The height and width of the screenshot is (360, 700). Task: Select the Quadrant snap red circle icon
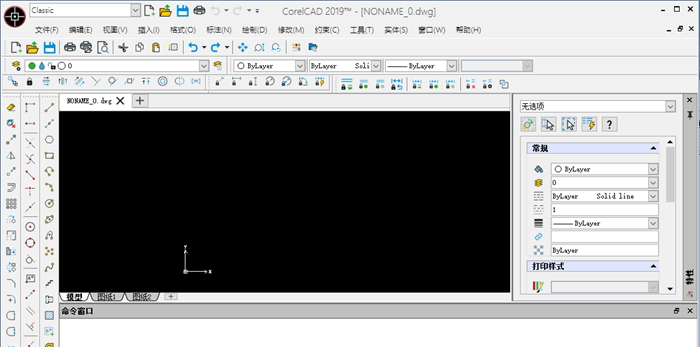click(30, 243)
